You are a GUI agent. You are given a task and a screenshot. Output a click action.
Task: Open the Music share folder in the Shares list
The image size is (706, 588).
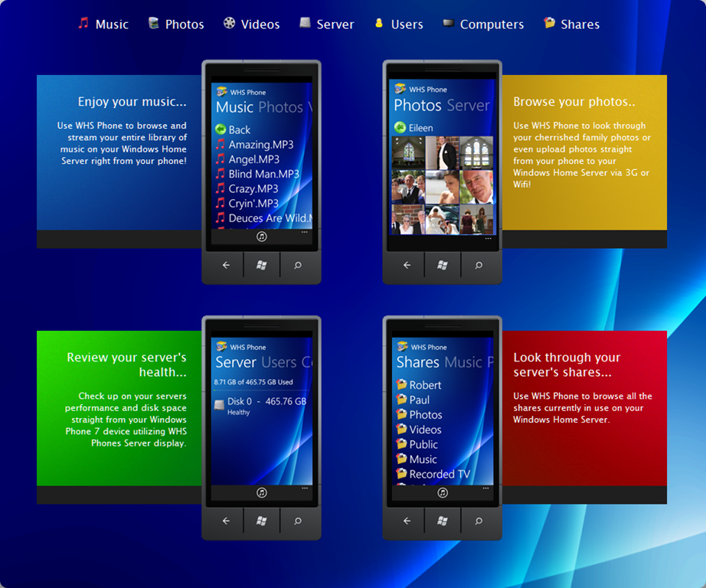pyautogui.click(x=417, y=459)
